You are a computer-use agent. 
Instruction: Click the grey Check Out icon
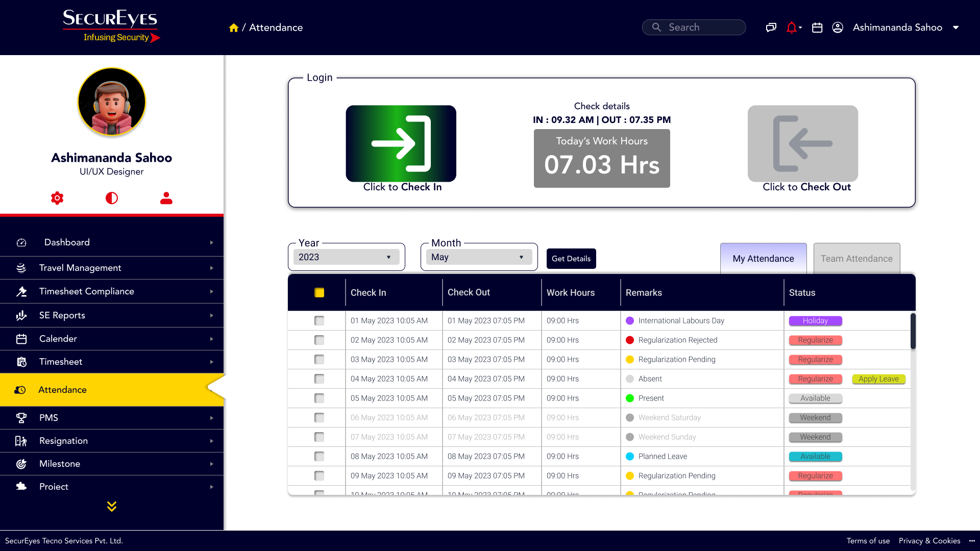(802, 143)
